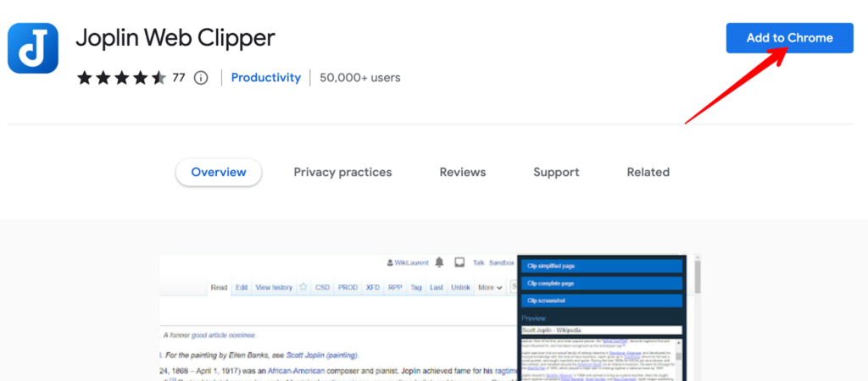Select the Support tab
Image resolution: width=868 pixels, height=381 pixels.
tap(556, 172)
